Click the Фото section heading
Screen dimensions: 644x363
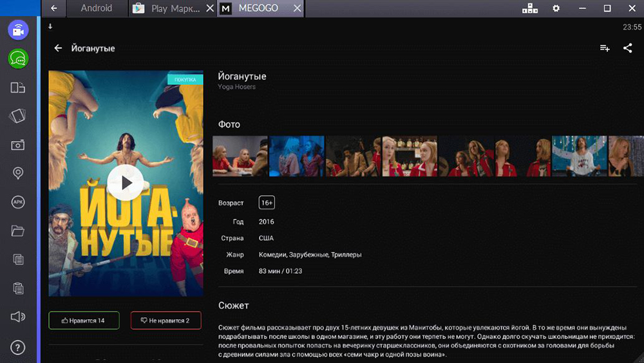click(229, 124)
